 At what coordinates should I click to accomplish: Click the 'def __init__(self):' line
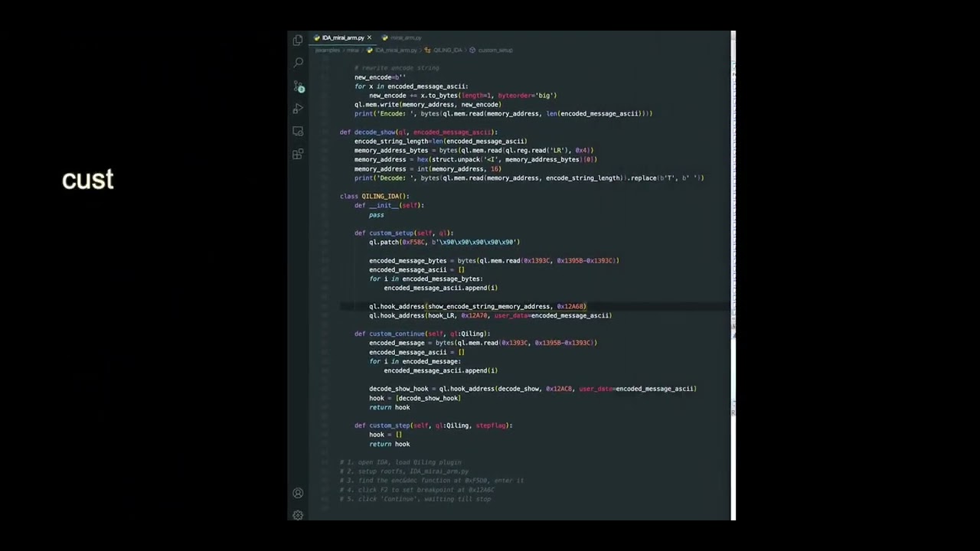pos(389,205)
